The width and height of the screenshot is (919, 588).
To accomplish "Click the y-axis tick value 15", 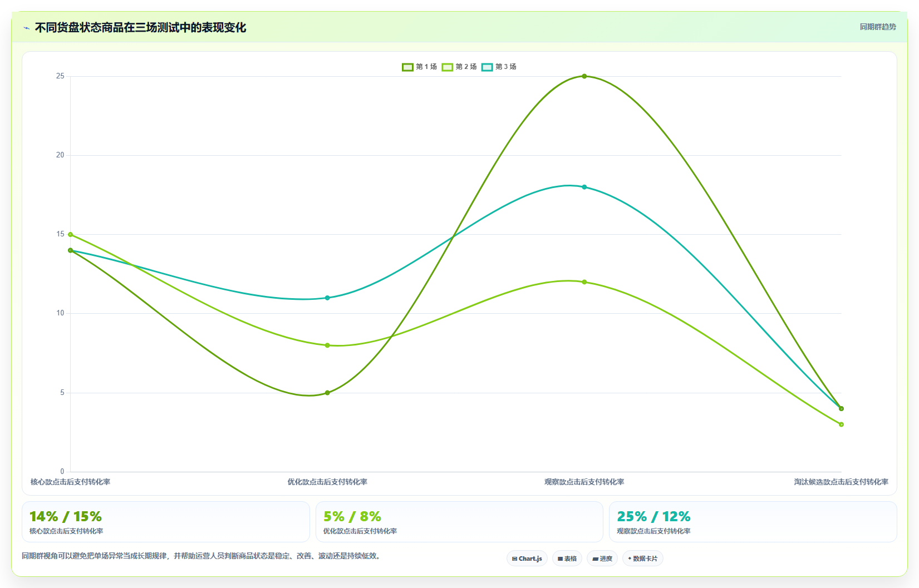I will tap(60, 234).
